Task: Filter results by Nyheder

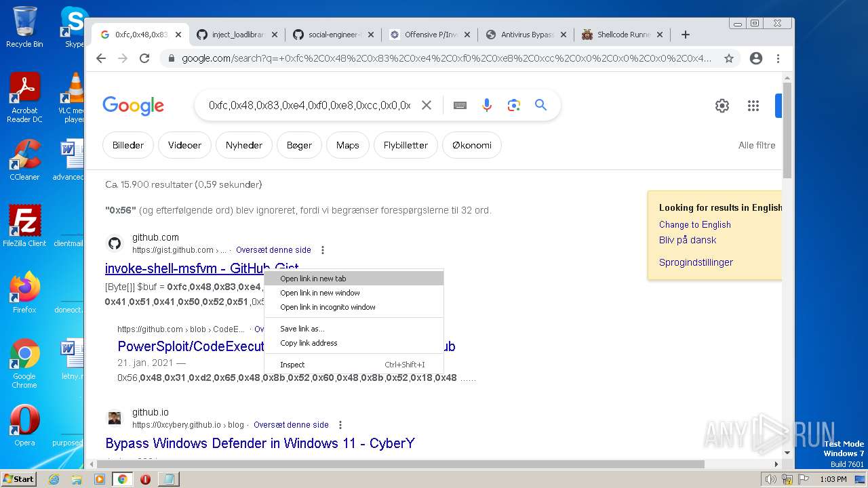Action: point(244,145)
